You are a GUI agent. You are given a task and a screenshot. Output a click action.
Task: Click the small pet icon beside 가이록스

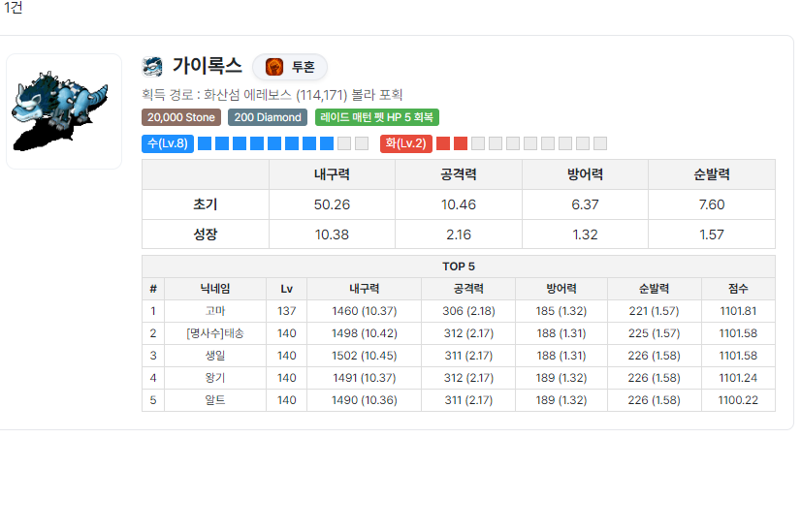coord(152,67)
